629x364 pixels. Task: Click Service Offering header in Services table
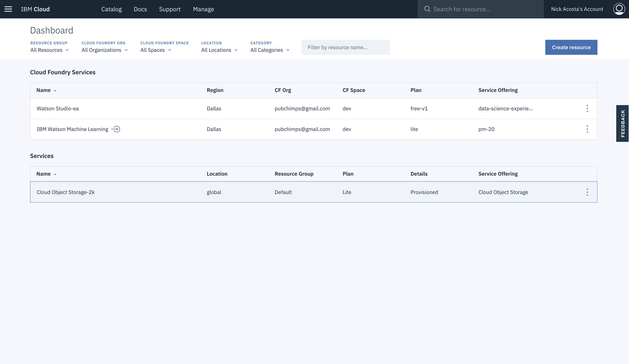pyautogui.click(x=498, y=174)
